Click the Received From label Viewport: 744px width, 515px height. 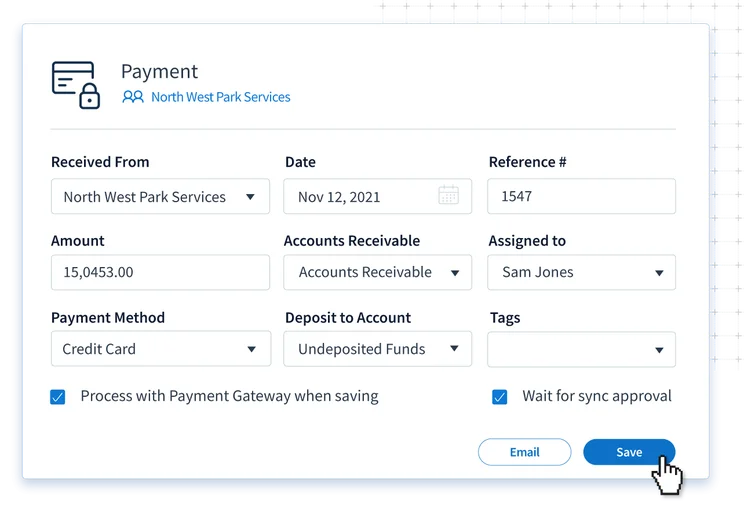click(100, 162)
